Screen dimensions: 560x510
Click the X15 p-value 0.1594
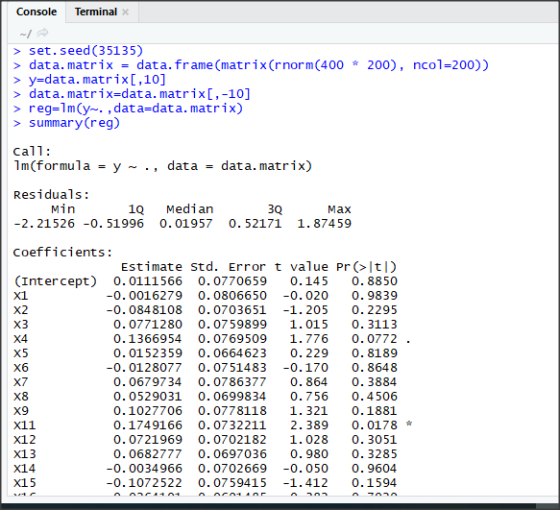(x=374, y=483)
